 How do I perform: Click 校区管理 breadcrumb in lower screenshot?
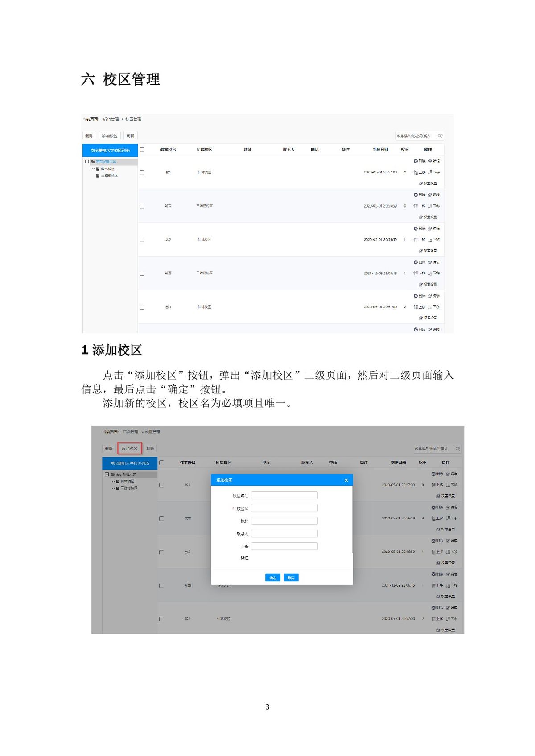[153, 432]
